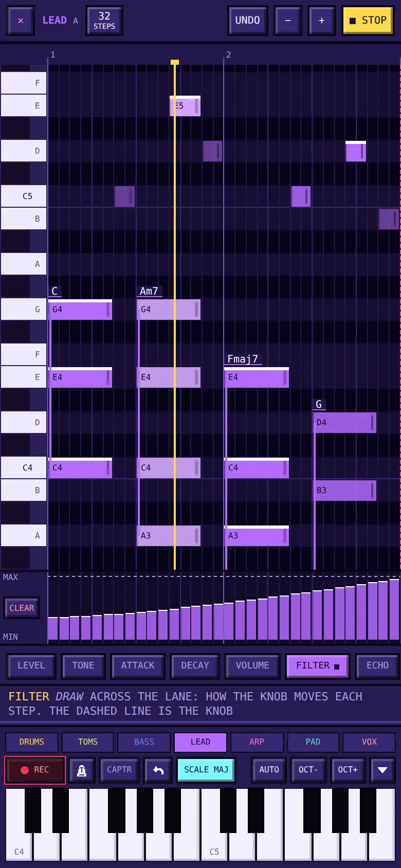The image size is (401, 868).
Task: Collapse keyboard with the down triangle
Action: pos(382,770)
